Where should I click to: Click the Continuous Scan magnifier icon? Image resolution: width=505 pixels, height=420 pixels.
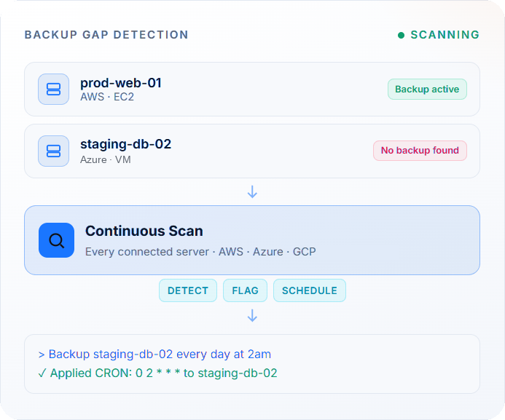click(56, 240)
